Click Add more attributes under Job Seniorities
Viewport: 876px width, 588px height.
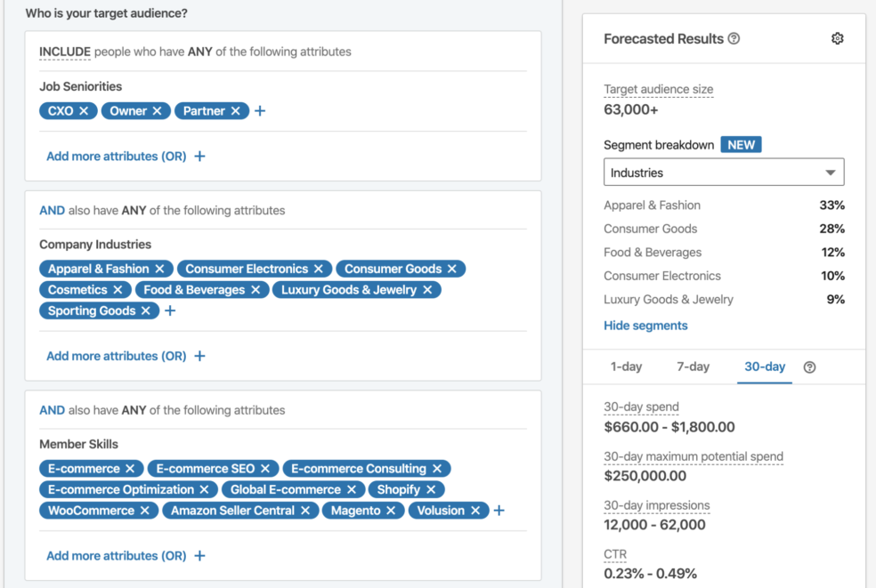(118, 155)
